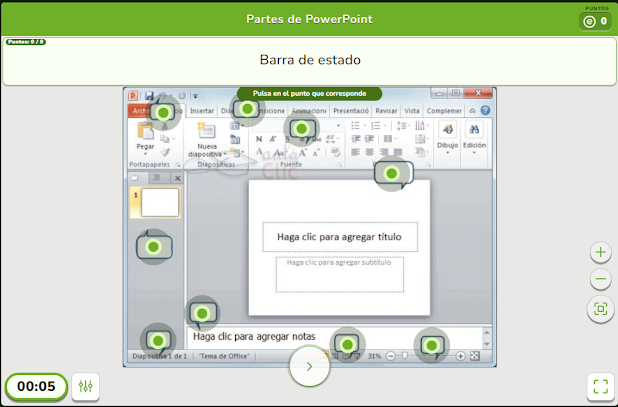Click the bulleted list icon
The height and width of the screenshot is (407, 618).
click(356, 126)
